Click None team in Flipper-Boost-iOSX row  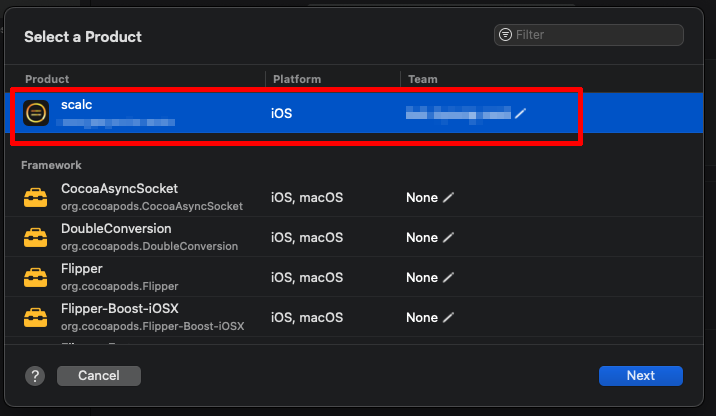[422, 317]
